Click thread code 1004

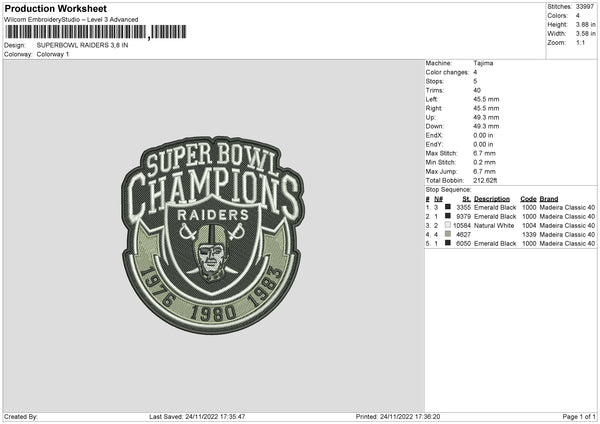click(529, 226)
